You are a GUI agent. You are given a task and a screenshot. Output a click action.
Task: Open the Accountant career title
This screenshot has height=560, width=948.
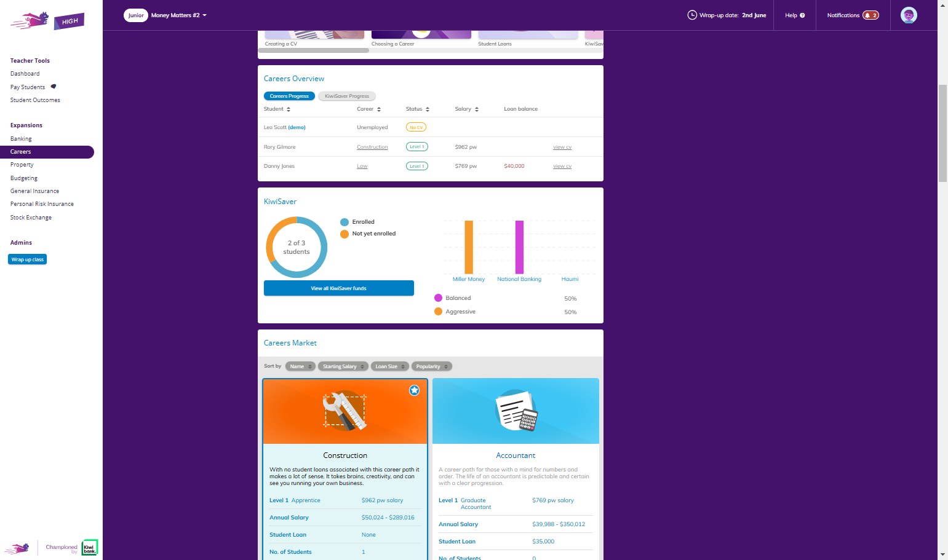[516, 455]
